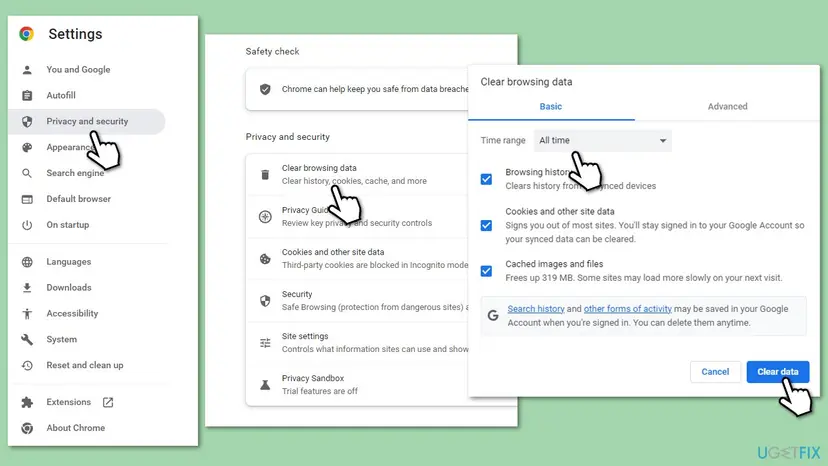Switch to the Basic tab

point(551,107)
